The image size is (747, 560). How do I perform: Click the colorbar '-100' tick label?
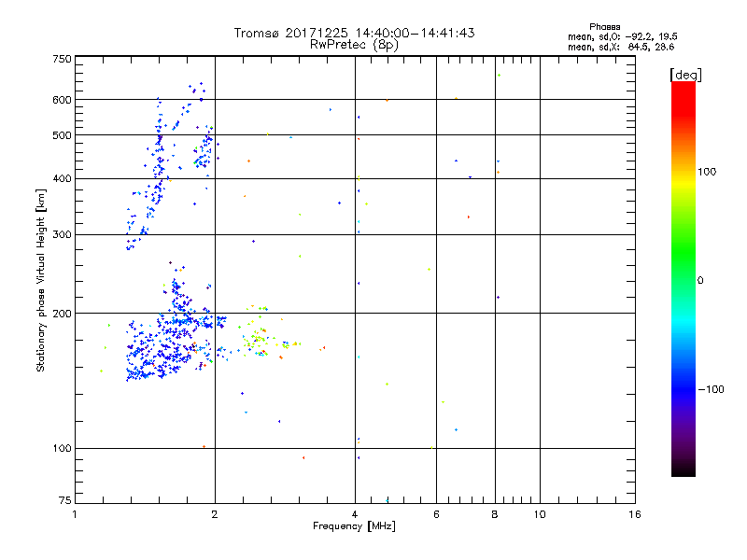(x=711, y=389)
